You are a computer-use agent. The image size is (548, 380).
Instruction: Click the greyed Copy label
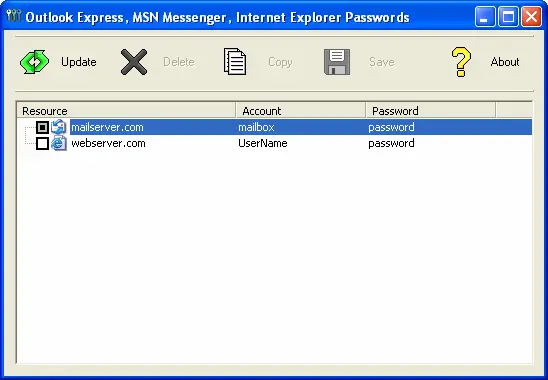pos(280,62)
